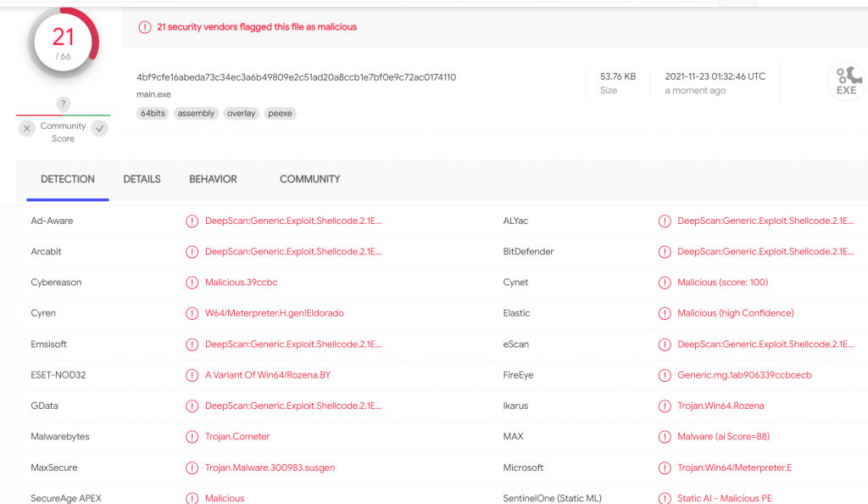
Task: Click the alert icon in Arcabit row
Action: click(x=192, y=252)
